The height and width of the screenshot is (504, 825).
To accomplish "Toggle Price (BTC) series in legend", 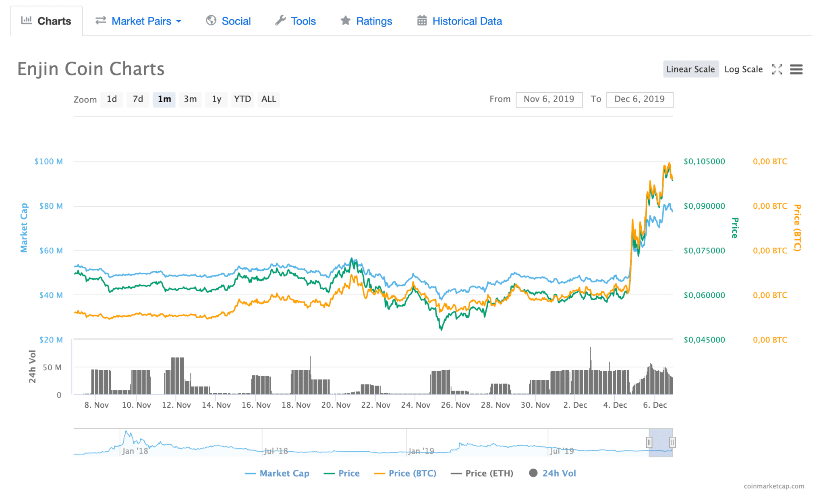I will click(405, 473).
